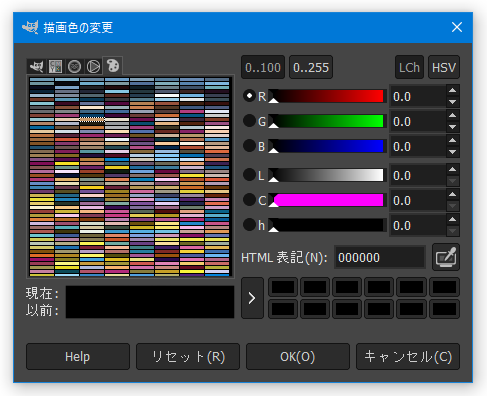
Task: Select the R channel radio button
Action: click(x=249, y=96)
